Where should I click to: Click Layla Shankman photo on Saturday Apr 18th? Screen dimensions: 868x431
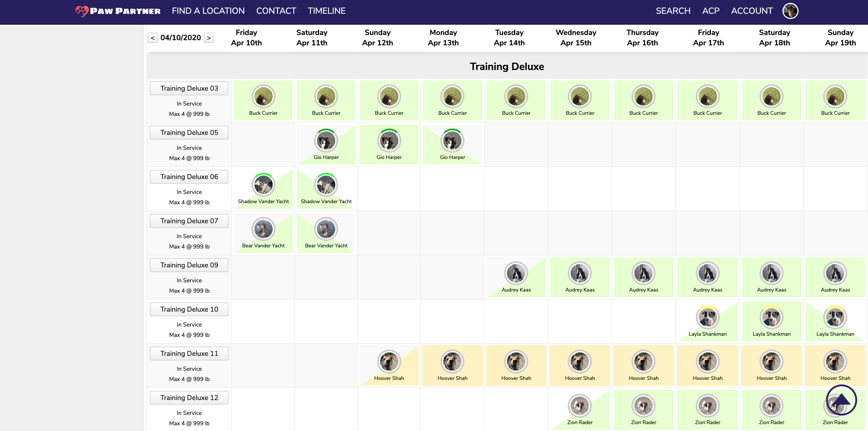[771, 317]
